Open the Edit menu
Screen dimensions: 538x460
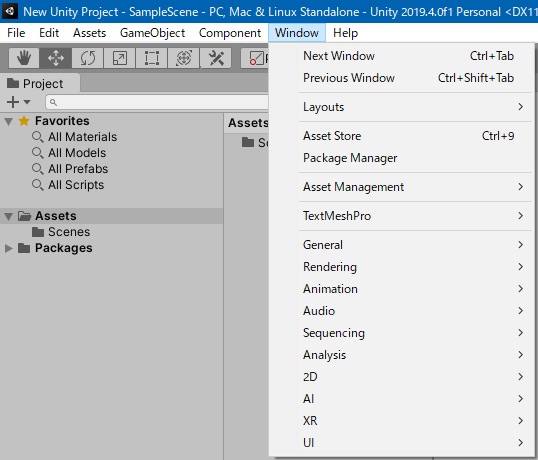click(x=49, y=33)
